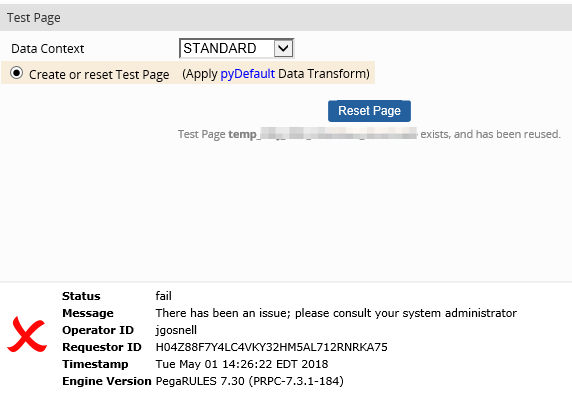572x400 pixels.
Task: Open the pyDefault Data Transform link
Action: coord(247,74)
